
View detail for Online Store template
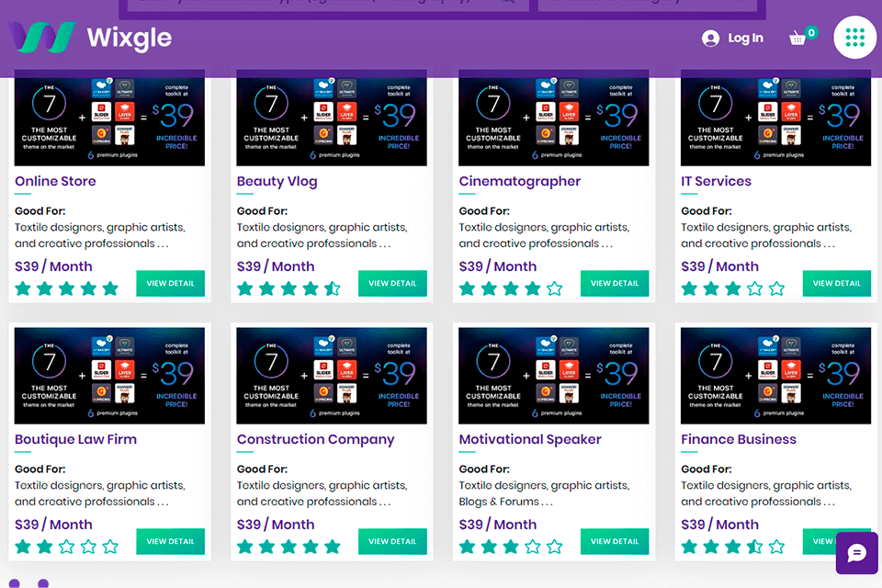click(x=170, y=283)
